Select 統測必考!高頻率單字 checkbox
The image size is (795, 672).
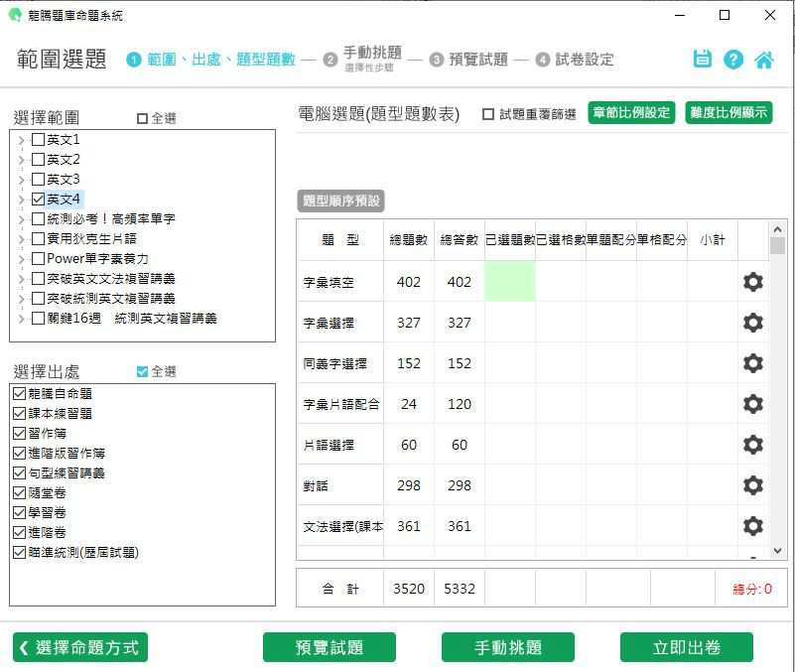pos(38,218)
